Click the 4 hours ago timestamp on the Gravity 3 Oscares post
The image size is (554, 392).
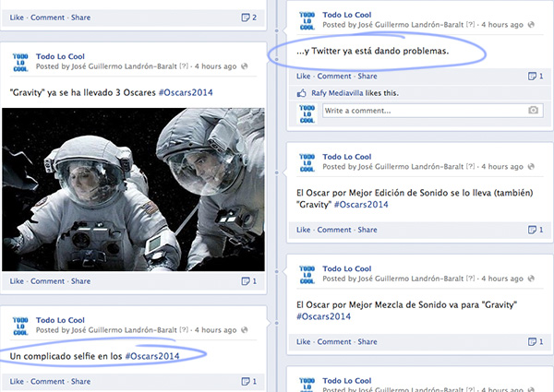coord(215,66)
